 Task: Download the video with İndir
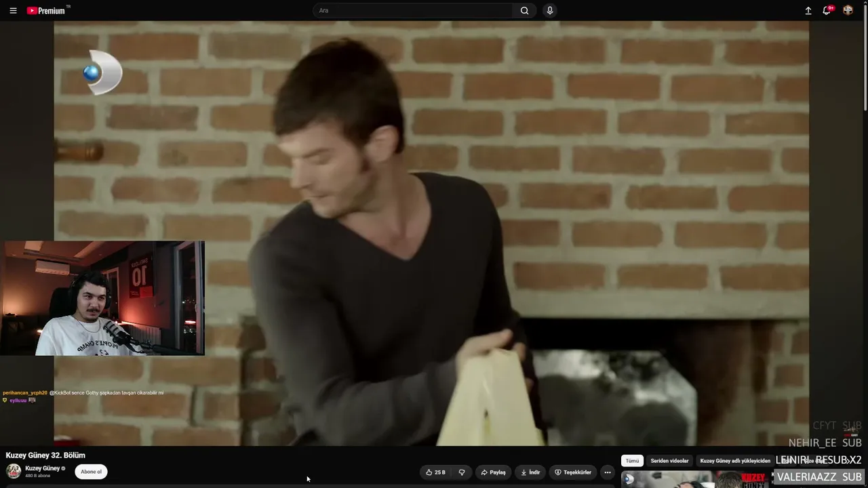pos(530,472)
